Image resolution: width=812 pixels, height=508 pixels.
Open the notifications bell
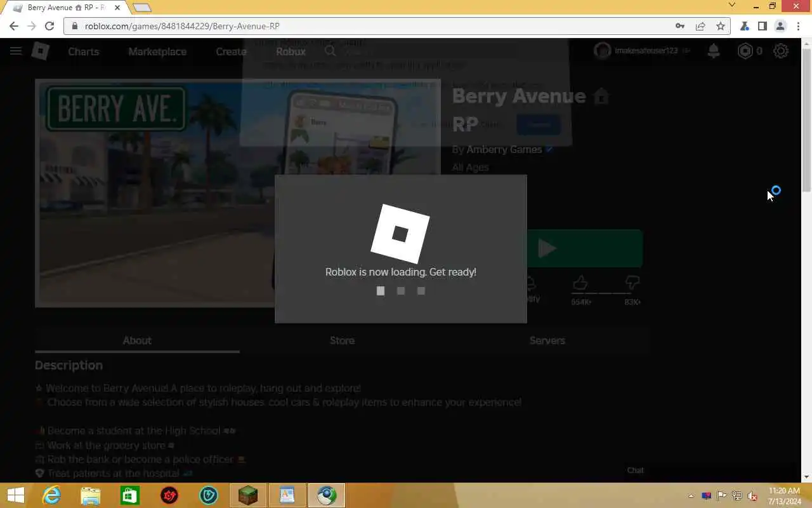click(714, 51)
